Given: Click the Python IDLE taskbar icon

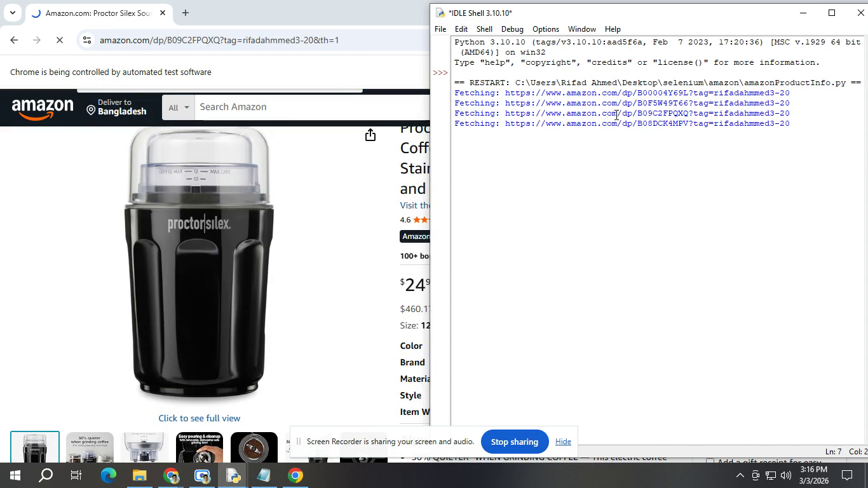Looking at the screenshot, I should click(233, 475).
